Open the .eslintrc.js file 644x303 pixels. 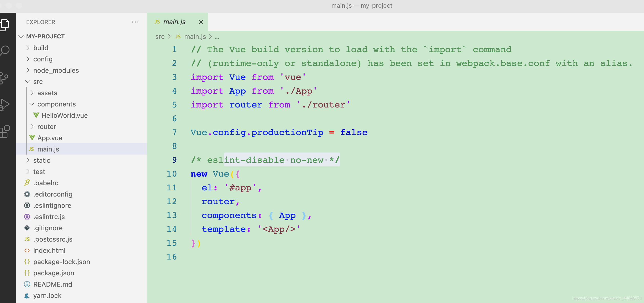(81, 217)
